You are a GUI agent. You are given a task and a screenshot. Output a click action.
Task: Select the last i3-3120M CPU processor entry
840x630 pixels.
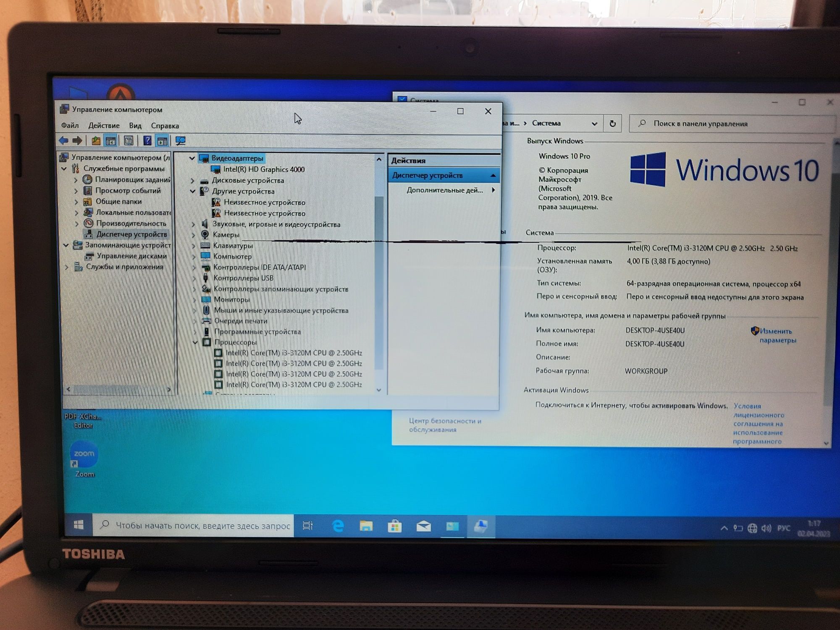pos(294,384)
